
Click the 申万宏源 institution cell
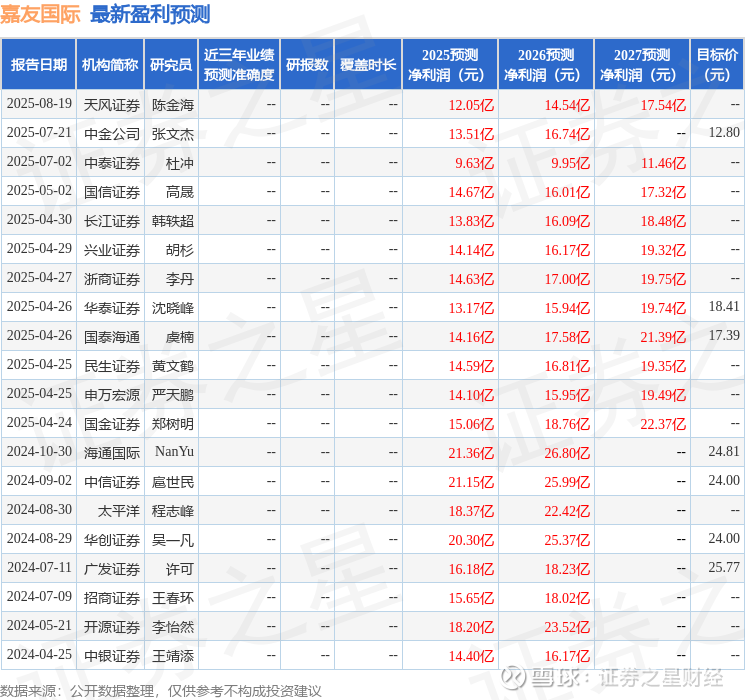[x=112, y=395]
